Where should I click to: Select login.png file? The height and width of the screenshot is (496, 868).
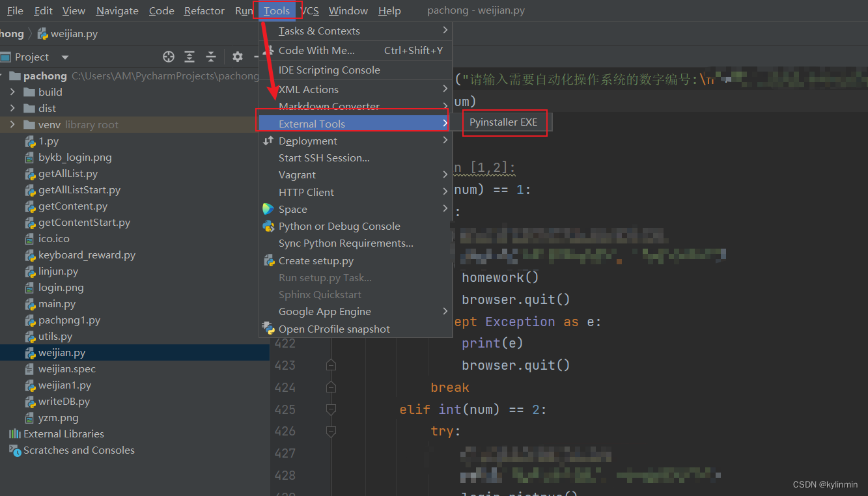pos(61,287)
